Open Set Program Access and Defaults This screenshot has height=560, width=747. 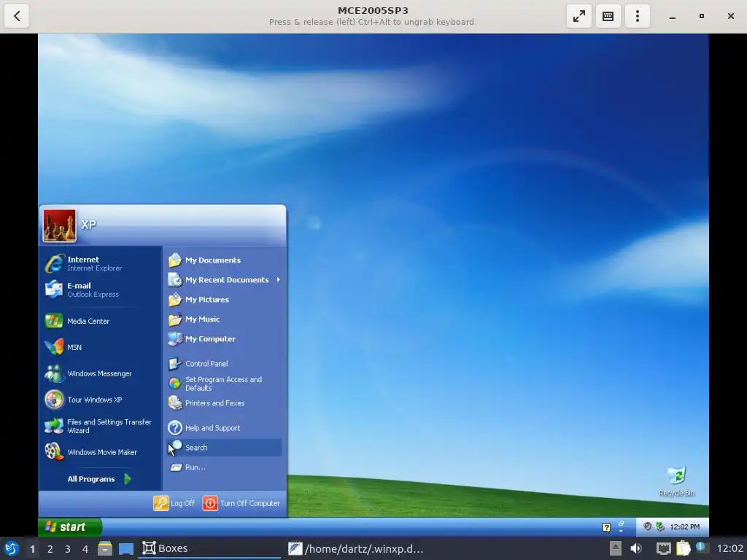tap(225, 384)
